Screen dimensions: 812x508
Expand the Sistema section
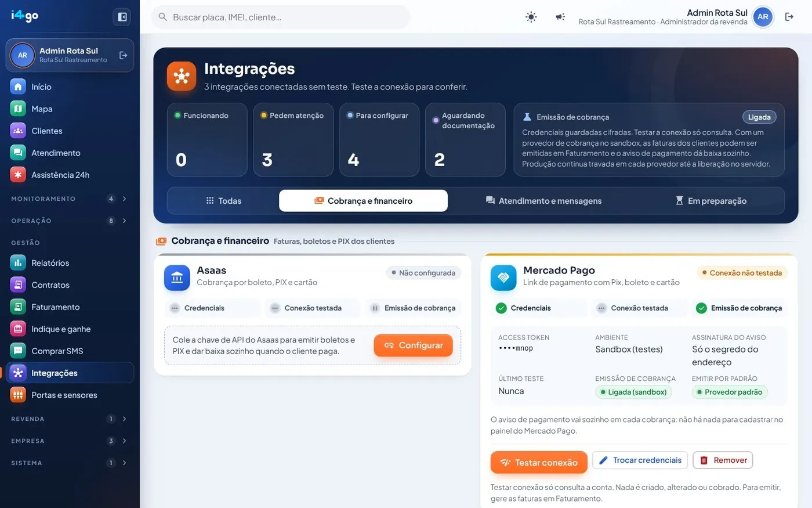tap(70, 463)
